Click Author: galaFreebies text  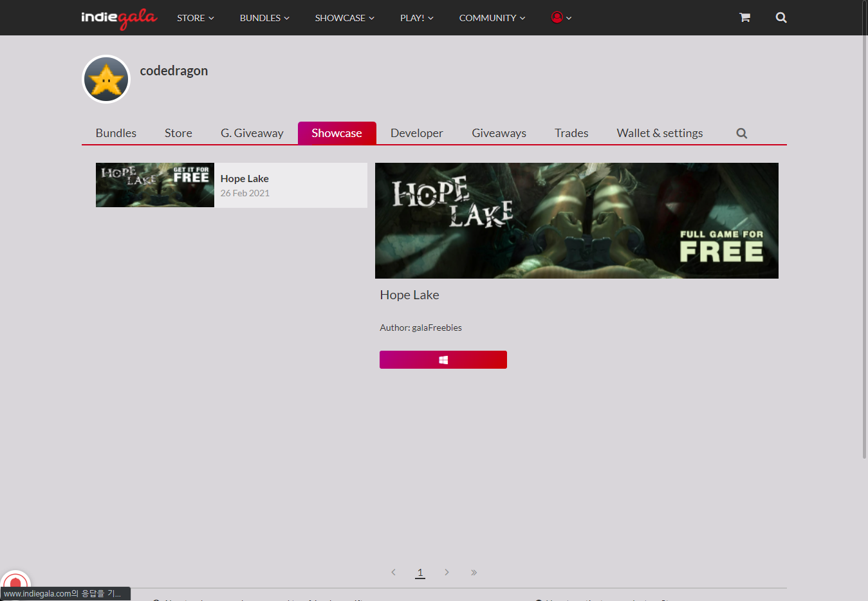(x=421, y=328)
